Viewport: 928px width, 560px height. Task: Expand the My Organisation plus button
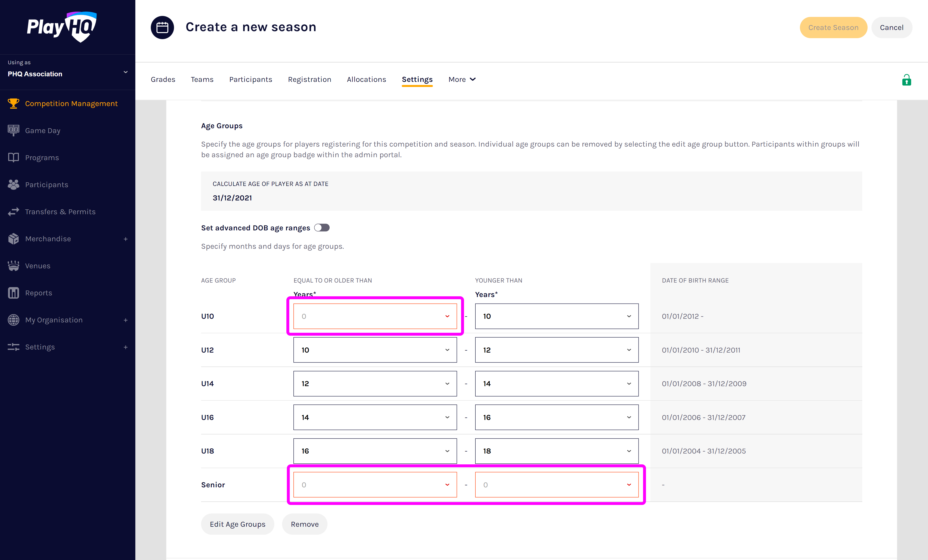click(x=125, y=320)
